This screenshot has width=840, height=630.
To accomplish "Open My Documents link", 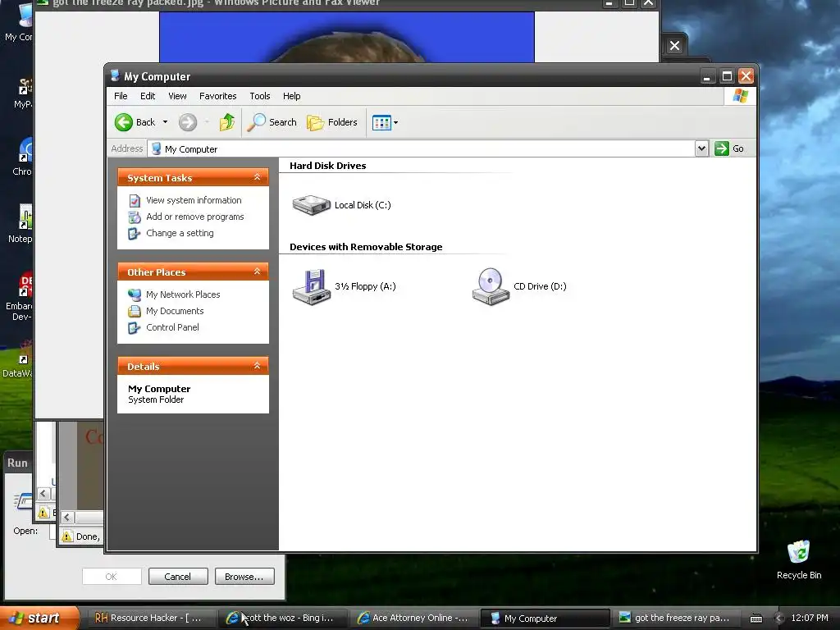I will (x=175, y=311).
